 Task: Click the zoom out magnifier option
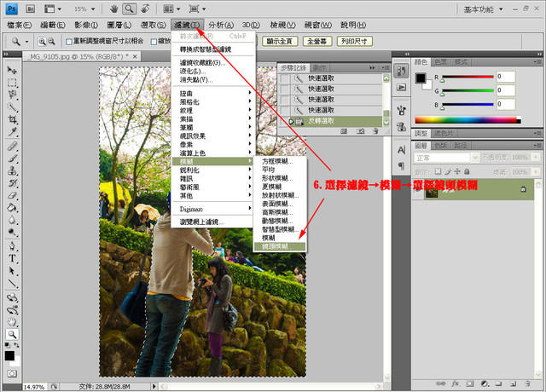(51, 42)
